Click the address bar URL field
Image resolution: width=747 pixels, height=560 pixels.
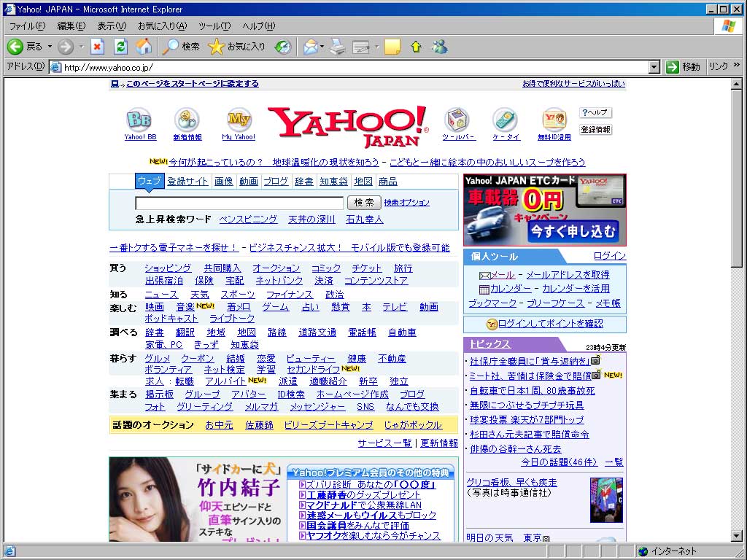pos(349,67)
